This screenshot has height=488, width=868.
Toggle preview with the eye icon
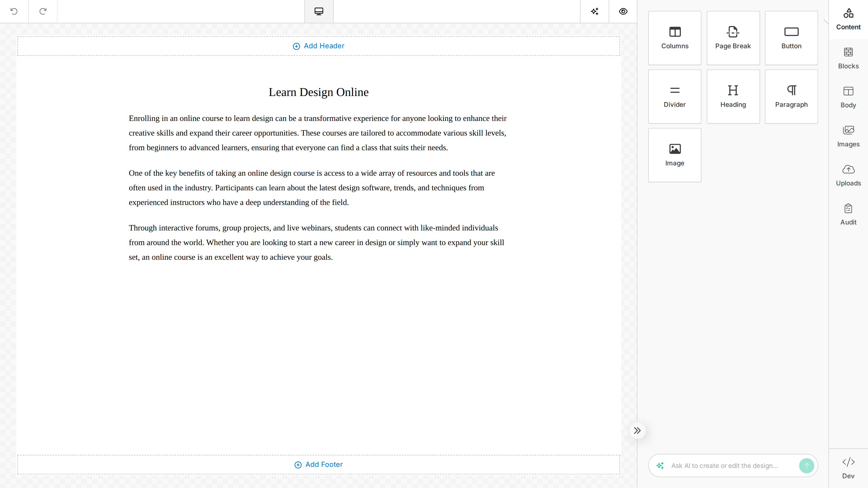[x=623, y=11]
